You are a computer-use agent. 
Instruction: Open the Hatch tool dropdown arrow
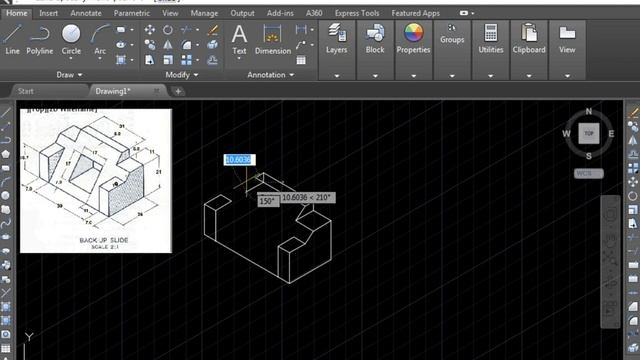coord(132,60)
